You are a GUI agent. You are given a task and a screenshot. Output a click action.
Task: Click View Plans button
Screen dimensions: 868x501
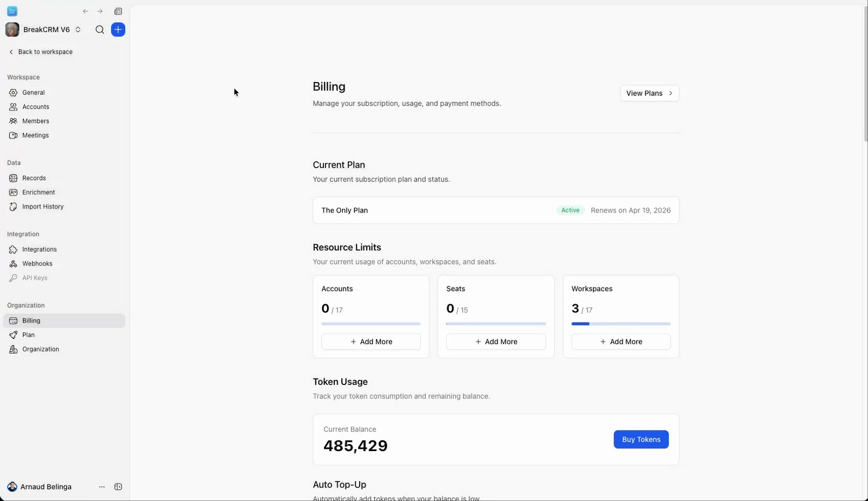[x=649, y=93]
